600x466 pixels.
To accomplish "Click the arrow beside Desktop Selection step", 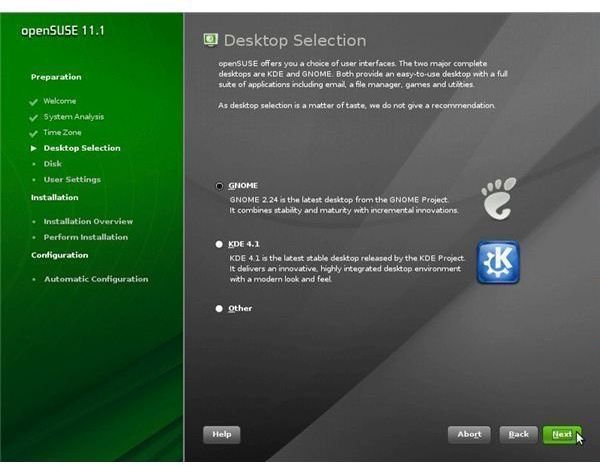I will point(34,148).
